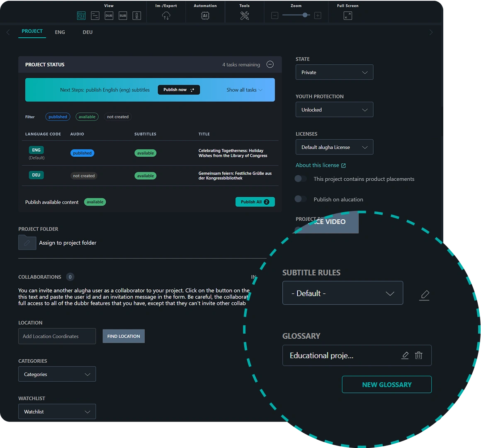The width and height of the screenshot is (481, 448).
Task: Delete the Educational project glossary
Action: (x=419, y=356)
